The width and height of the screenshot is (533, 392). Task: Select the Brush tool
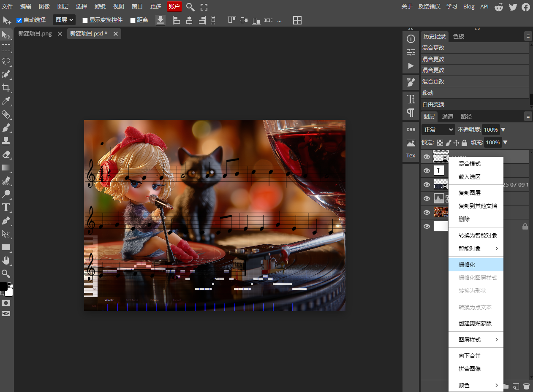click(6, 127)
